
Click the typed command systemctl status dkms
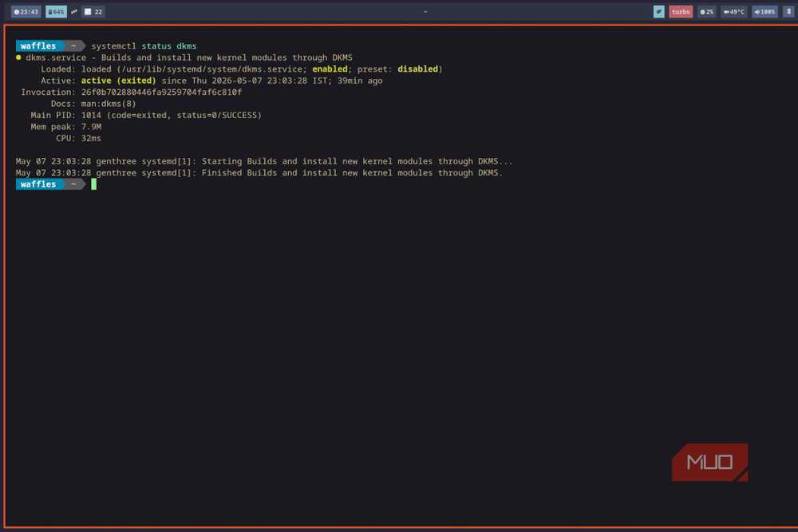(x=144, y=46)
